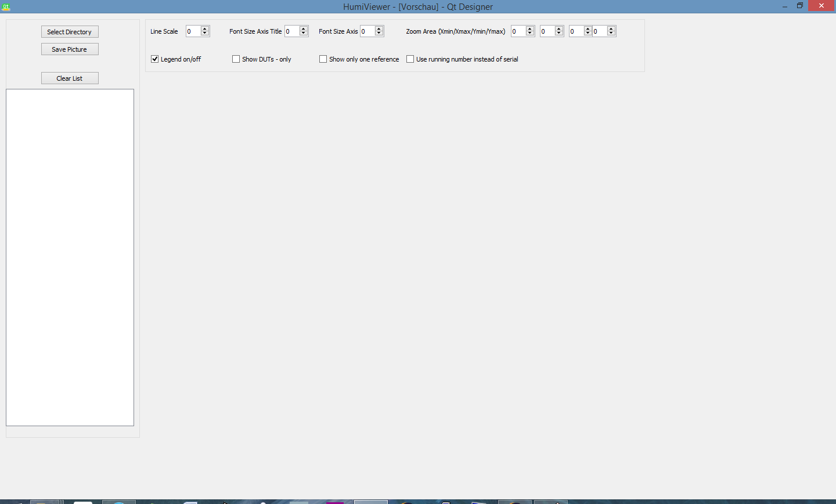Uncheck the Legend on/off checkbox
Image resolution: width=836 pixels, height=504 pixels.
click(154, 59)
